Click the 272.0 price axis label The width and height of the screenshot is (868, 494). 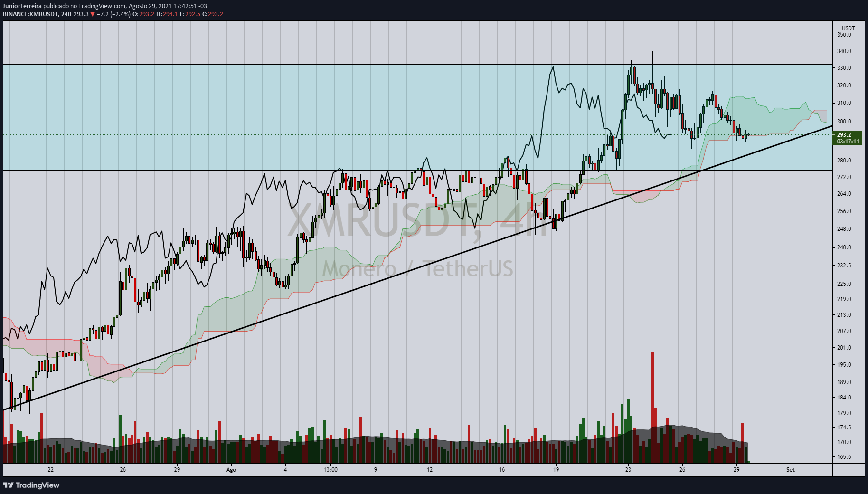point(844,177)
